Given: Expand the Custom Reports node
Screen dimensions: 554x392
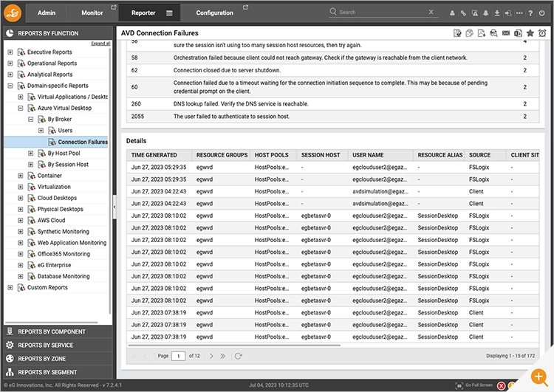Looking at the screenshot, I should tap(10, 287).
